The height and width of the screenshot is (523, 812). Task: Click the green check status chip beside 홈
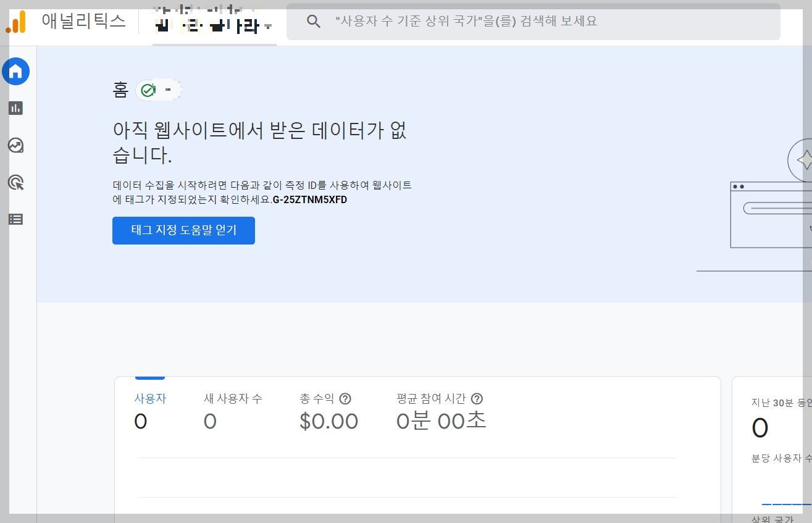click(x=159, y=91)
